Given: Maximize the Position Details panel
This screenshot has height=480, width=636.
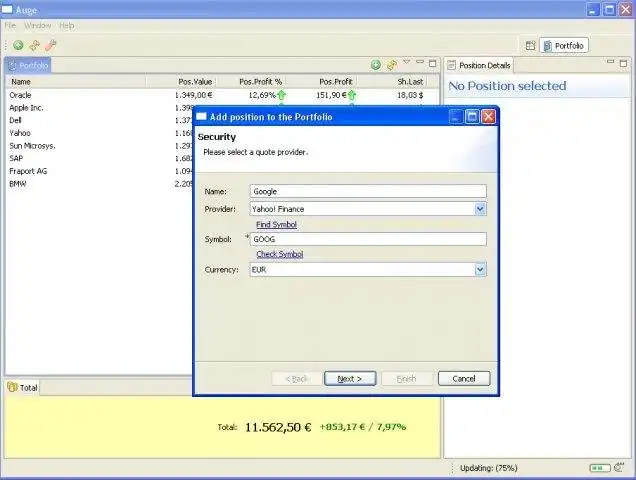Looking at the screenshot, I should 623,63.
